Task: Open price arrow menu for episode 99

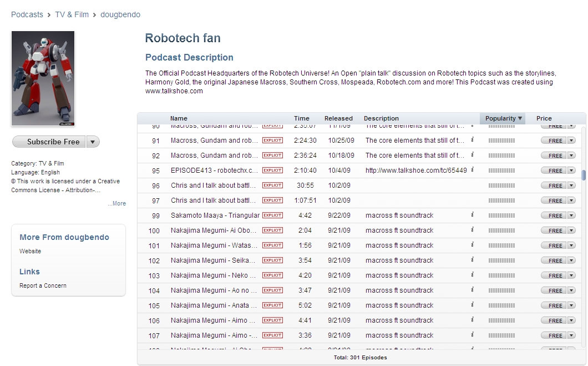Action: (x=571, y=216)
